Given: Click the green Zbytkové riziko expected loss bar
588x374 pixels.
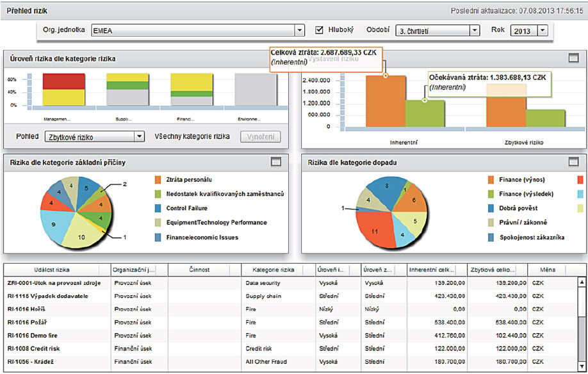Looking at the screenshot, I should click(x=546, y=118).
